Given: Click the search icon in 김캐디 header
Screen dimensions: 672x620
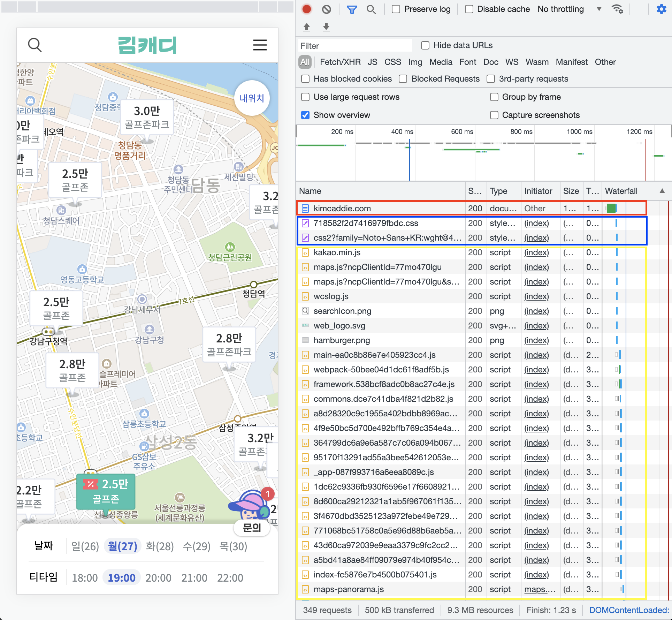Looking at the screenshot, I should click(x=35, y=45).
